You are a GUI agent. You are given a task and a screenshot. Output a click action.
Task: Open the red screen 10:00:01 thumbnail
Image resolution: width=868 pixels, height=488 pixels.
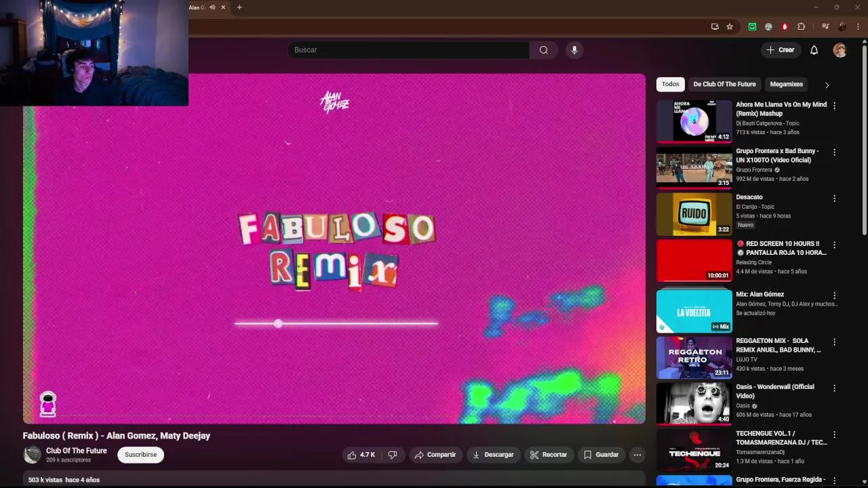[694, 260]
